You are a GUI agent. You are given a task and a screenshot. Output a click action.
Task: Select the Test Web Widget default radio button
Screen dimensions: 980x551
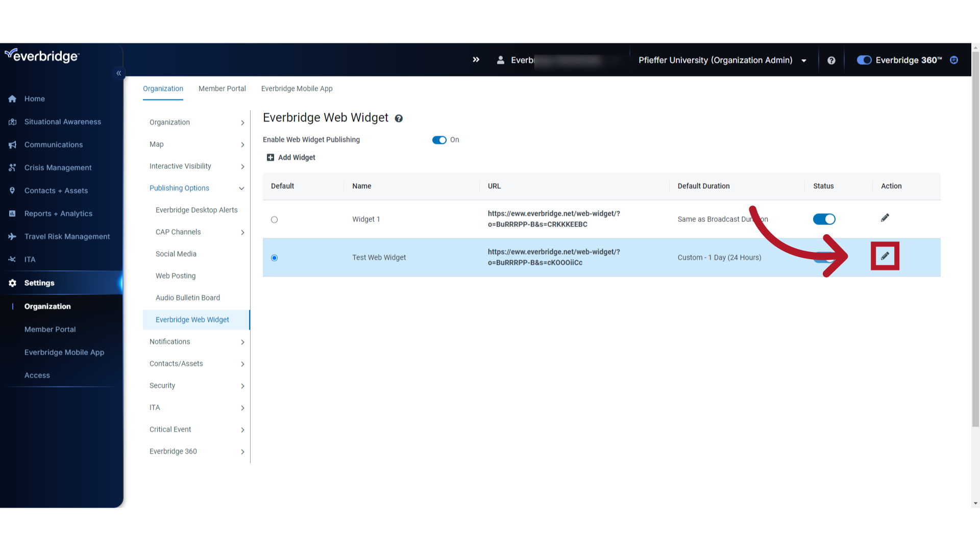coord(274,257)
